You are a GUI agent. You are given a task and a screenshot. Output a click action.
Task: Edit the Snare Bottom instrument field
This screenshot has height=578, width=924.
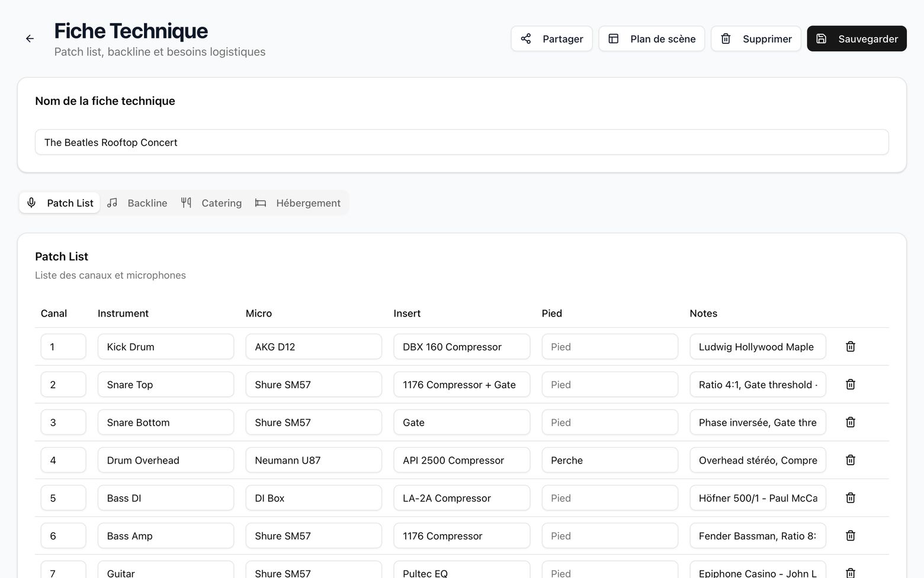click(x=166, y=423)
